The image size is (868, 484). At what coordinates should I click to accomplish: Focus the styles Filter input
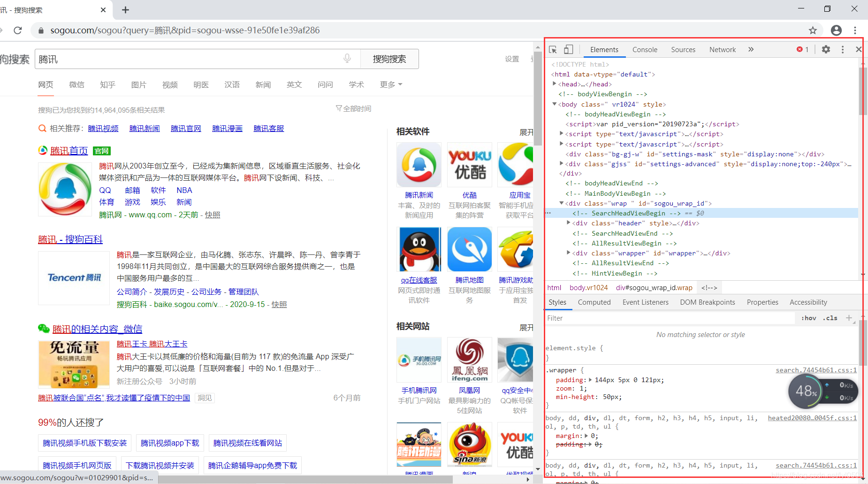[671, 318]
